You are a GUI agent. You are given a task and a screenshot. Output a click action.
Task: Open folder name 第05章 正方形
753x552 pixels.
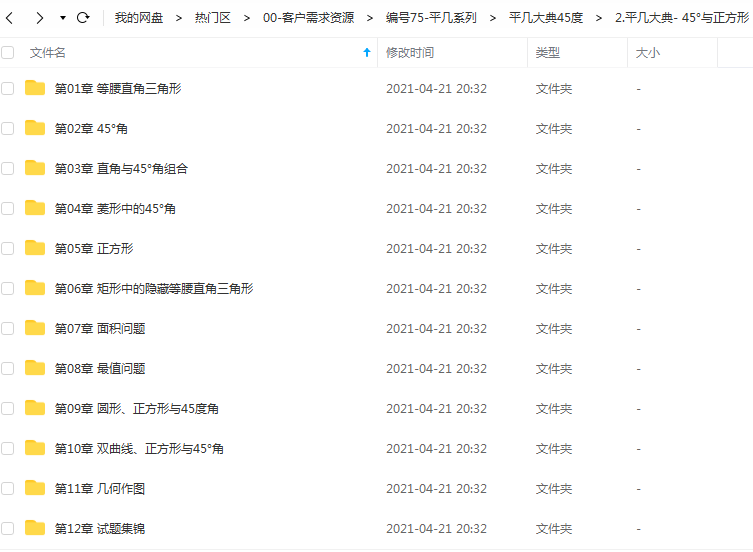[x=94, y=248]
